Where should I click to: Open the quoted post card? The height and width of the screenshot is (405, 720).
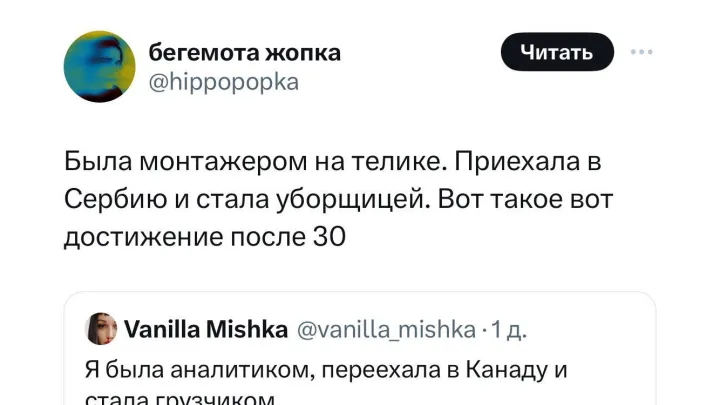[360, 350]
